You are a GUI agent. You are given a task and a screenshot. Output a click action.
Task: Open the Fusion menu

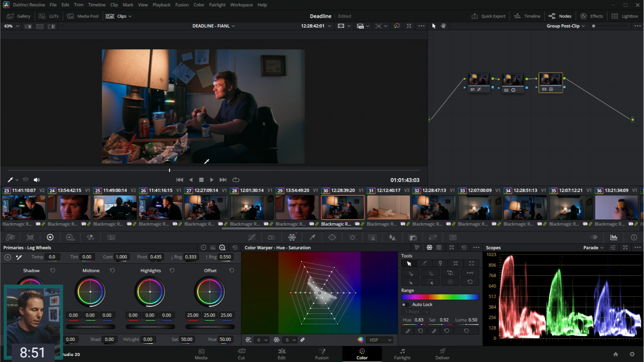(182, 5)
